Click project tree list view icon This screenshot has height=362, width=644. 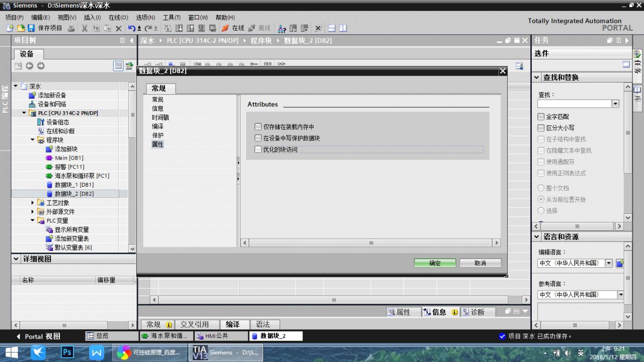click(118, 66)
